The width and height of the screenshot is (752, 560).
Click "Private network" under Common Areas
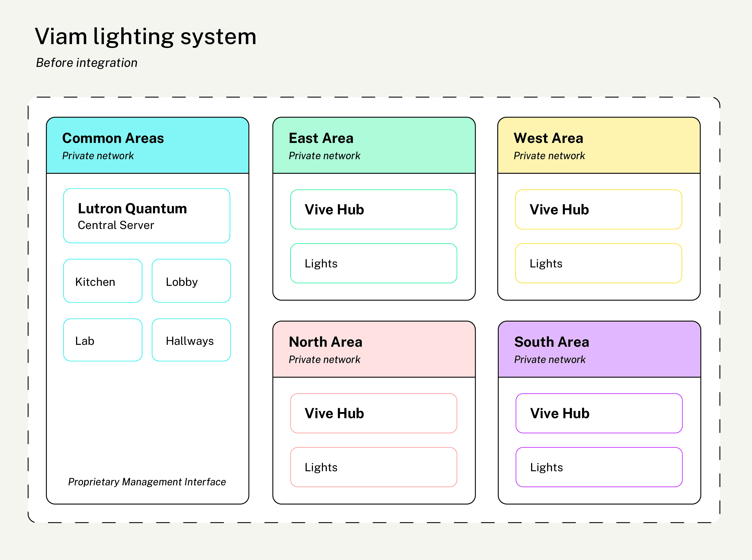pos(98,156)
